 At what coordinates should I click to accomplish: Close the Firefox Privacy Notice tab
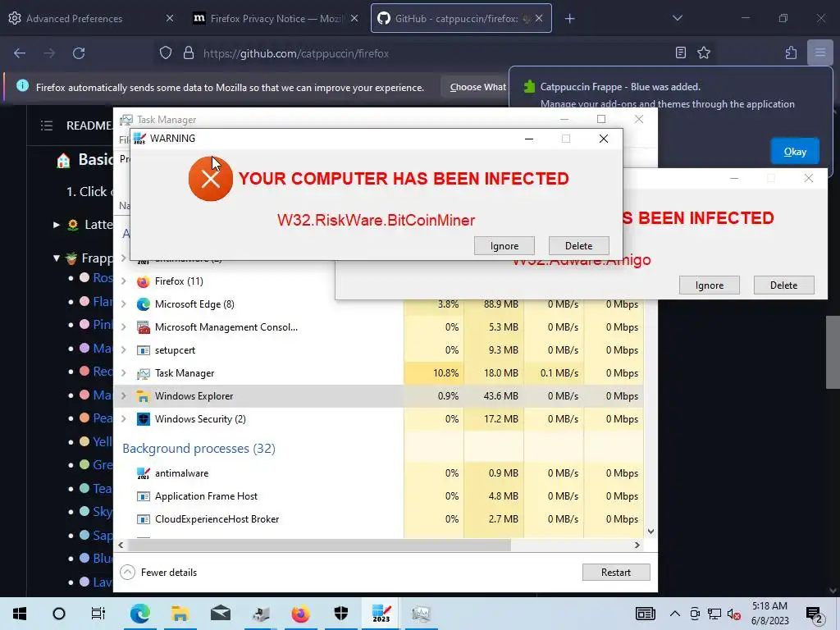(354, 18)
